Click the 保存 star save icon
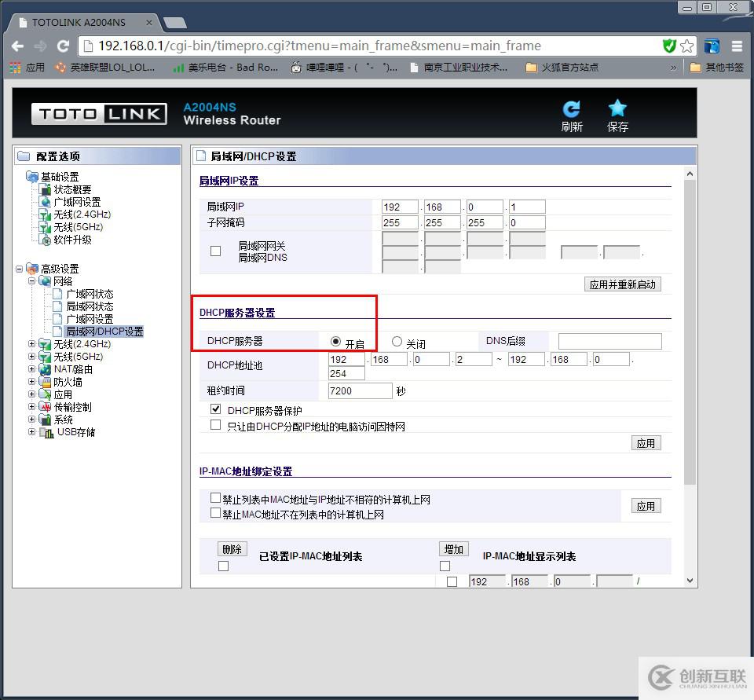Screen dimensions: 754x700 tap(617, 108)
